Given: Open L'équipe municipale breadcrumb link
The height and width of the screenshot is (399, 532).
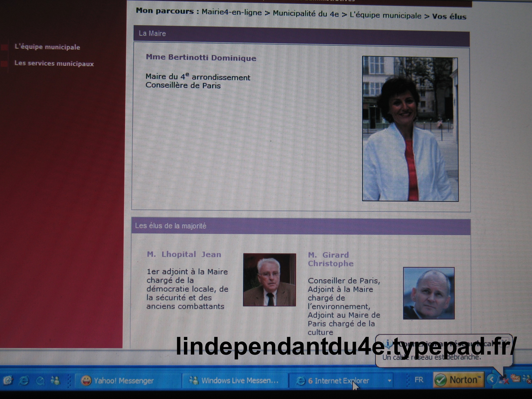Looking at the screenshot, I should [x=385, y=15].
